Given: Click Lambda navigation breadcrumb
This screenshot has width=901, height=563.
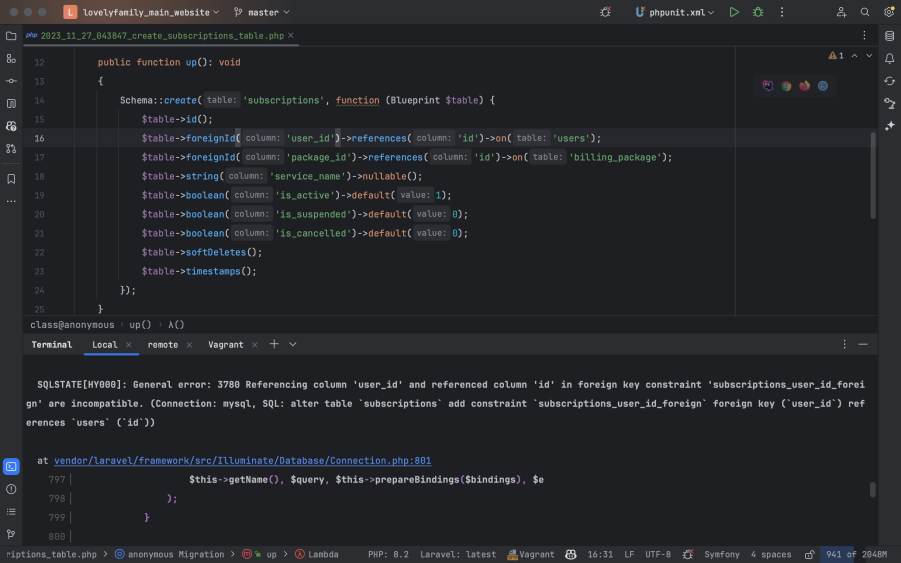Looking at the screenshot, I should coord(317,555).
